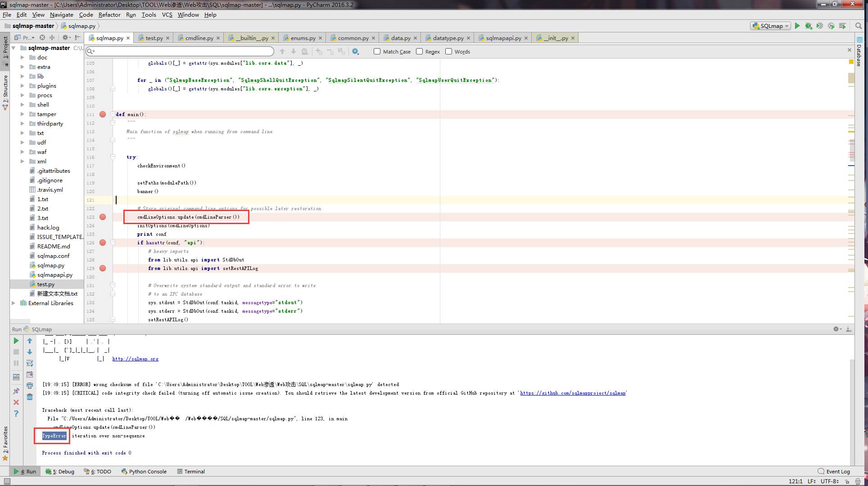Viewport: 868px width, 486px height.
Task: Expand External Libraries node
Action: coord(14,303)
